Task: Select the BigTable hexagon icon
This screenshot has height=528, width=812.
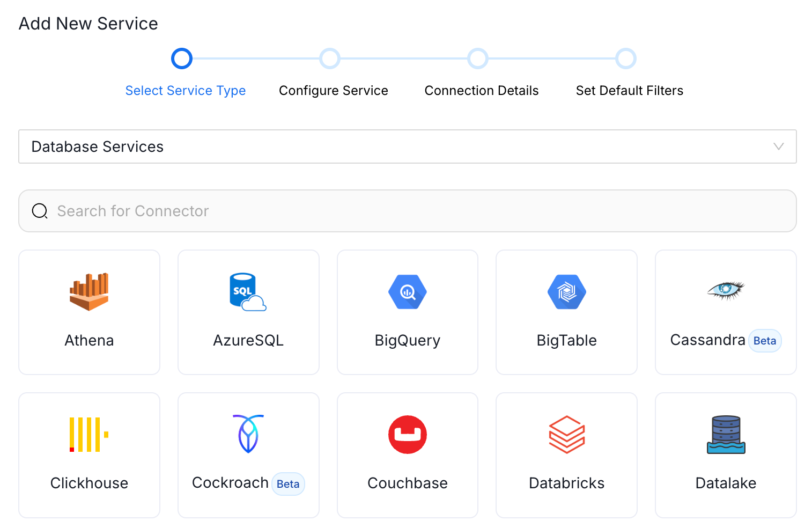Action: pyautogui.click(x=567, y=292)
